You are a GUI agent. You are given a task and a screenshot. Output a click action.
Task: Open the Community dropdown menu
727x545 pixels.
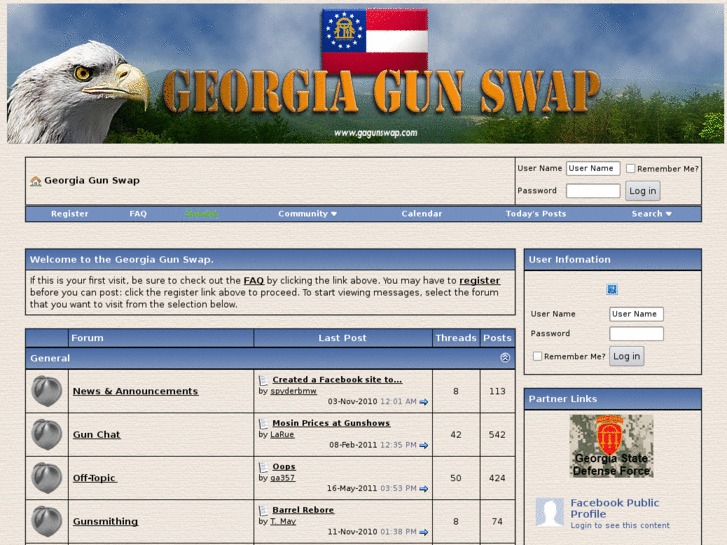307,214
